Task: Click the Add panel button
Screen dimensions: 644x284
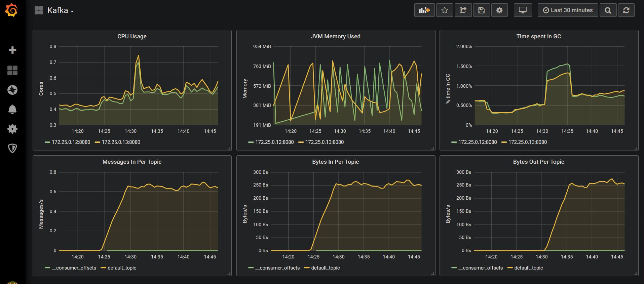Action: (x=424, y=10)
